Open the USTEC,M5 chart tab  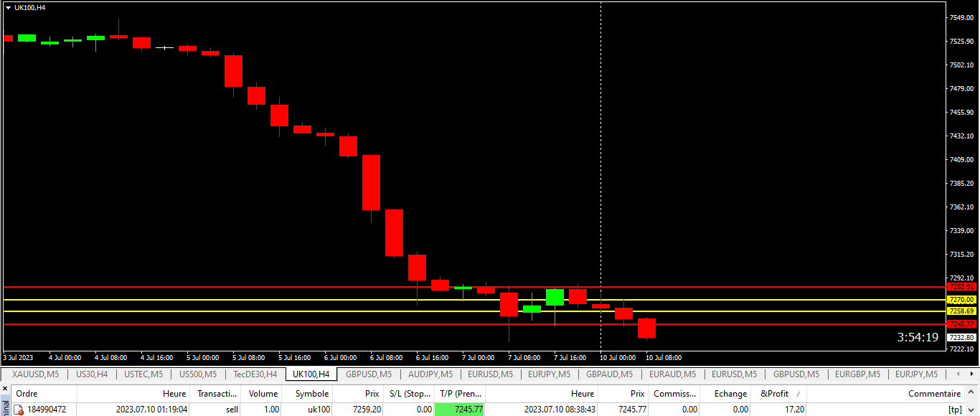[x=143, y=374]
